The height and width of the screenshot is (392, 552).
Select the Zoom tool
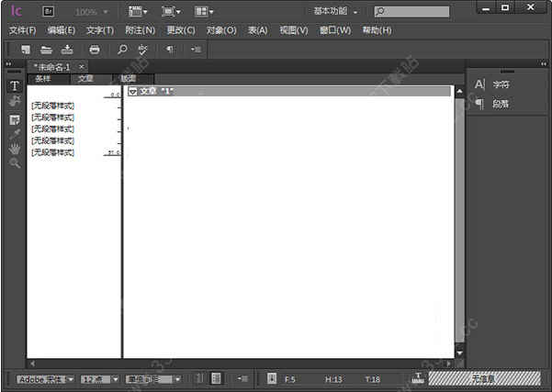(15, 162)
